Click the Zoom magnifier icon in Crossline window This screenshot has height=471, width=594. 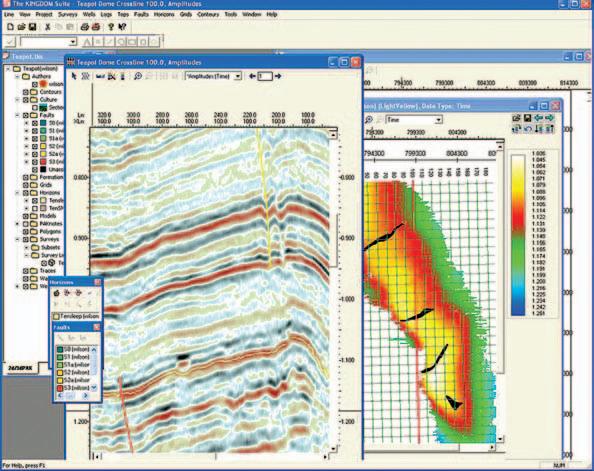click(x=138, y=76)
